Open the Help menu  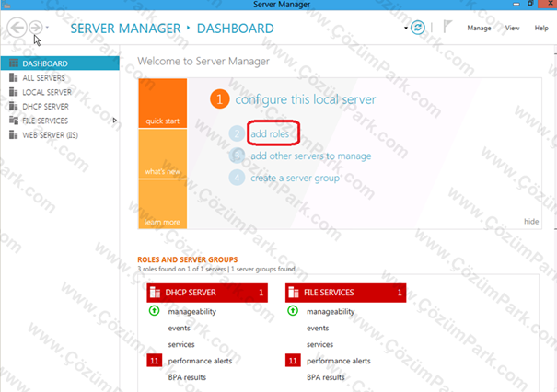coord(541,28)
